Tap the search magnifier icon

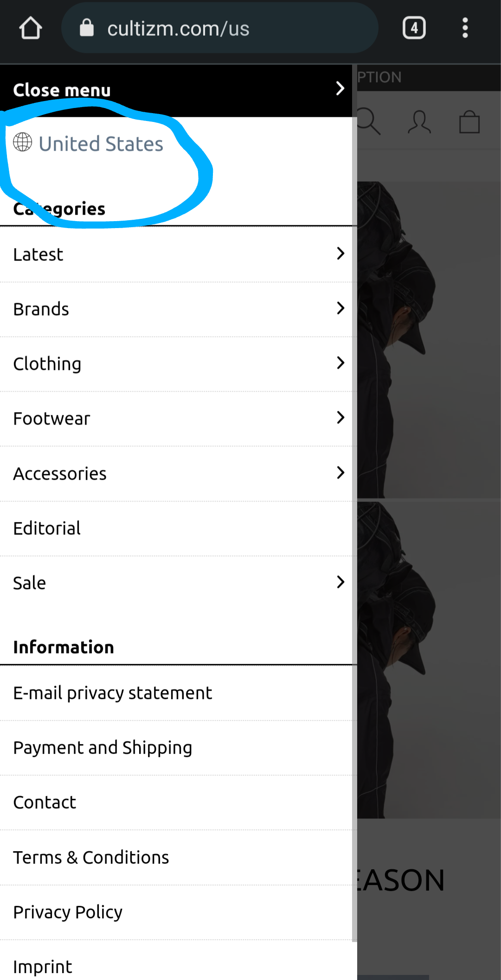pos(369,121)
